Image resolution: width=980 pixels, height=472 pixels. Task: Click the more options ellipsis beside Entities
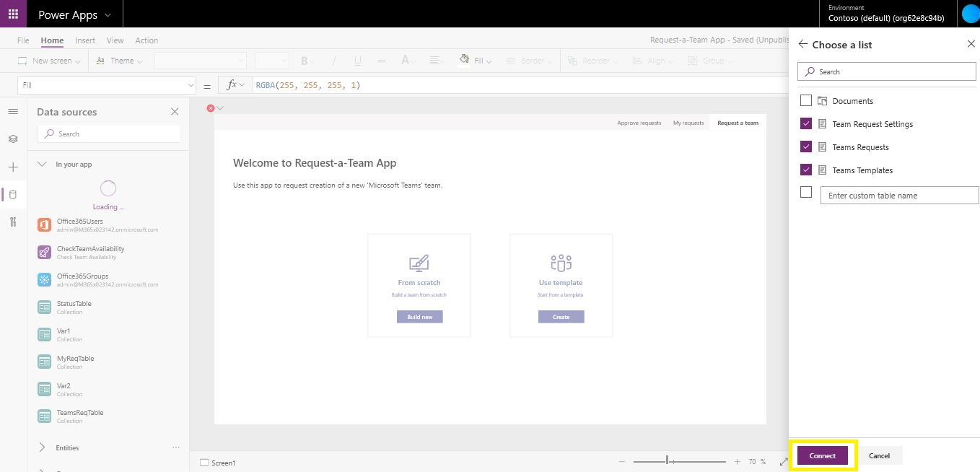176,447
